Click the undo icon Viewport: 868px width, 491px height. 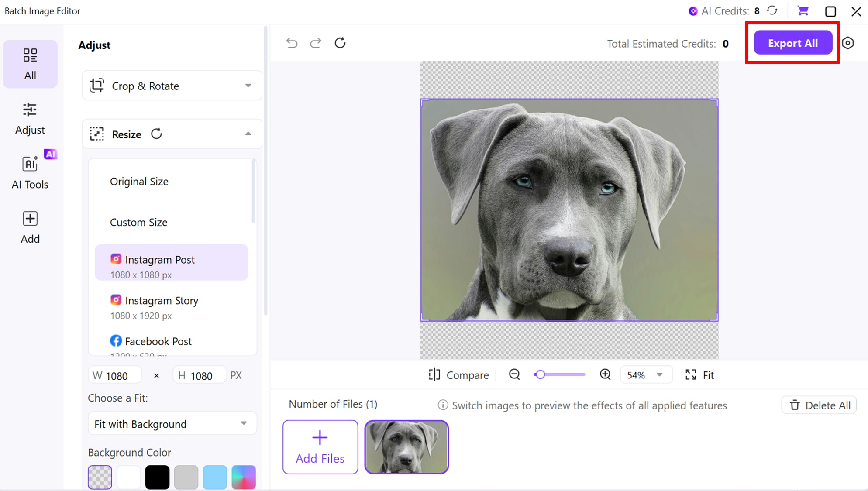tap(292, 43)
